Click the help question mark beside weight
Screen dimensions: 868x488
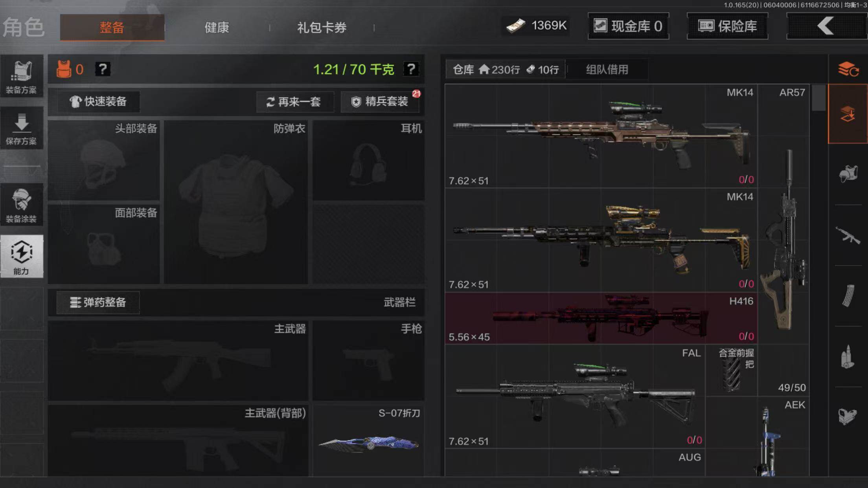pos(411,69)
